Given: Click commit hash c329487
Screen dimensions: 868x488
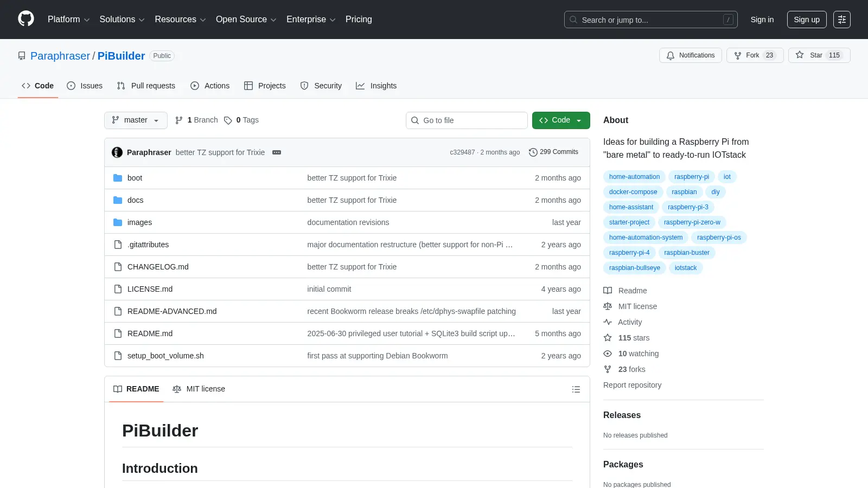Looking at the screenshot, I should (462, 152).
